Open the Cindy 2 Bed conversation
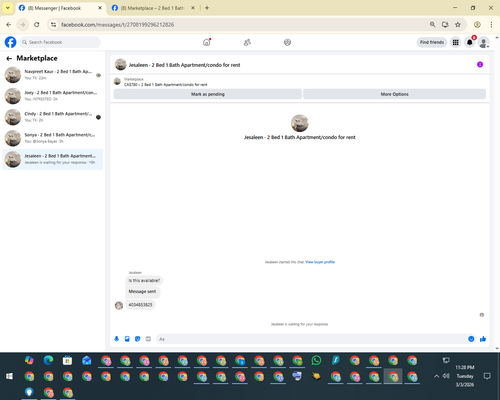Screen dimensions: 500x400 tap(53, 117)
